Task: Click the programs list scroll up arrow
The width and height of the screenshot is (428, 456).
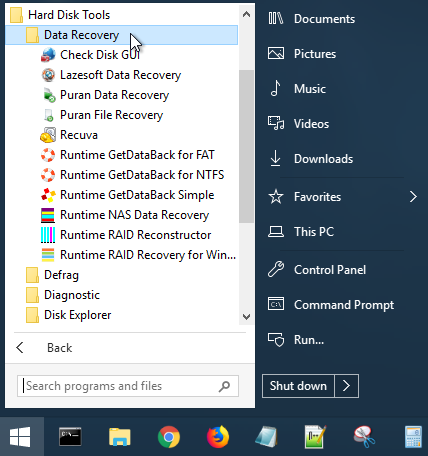Action: click(x=247, y=14)
